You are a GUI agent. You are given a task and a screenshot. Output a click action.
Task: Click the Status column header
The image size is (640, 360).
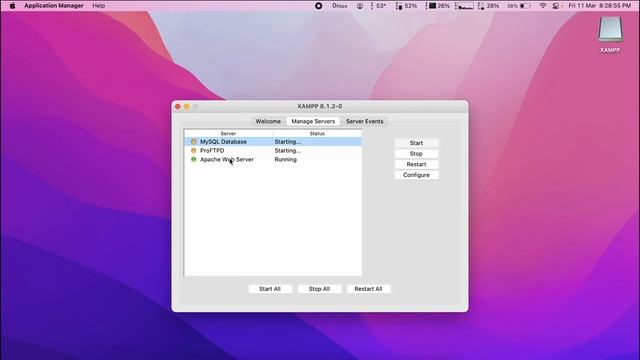pyautogui.click(x=317, y=133)
